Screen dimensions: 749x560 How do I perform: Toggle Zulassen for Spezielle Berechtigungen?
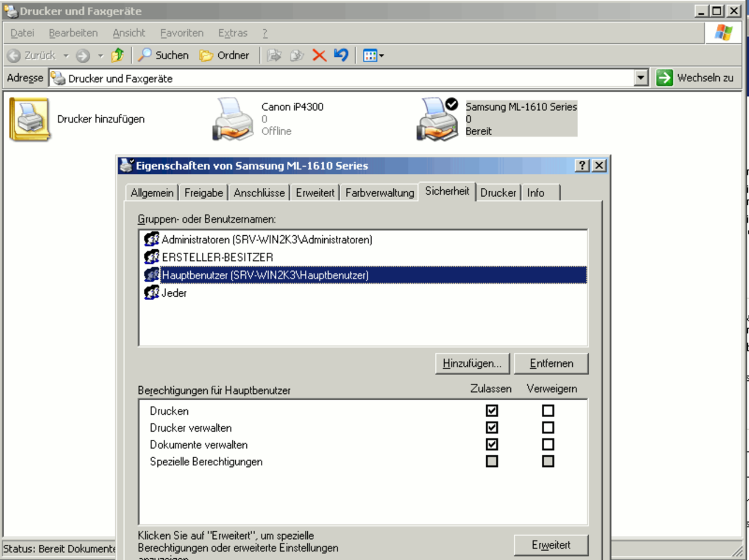492,461
